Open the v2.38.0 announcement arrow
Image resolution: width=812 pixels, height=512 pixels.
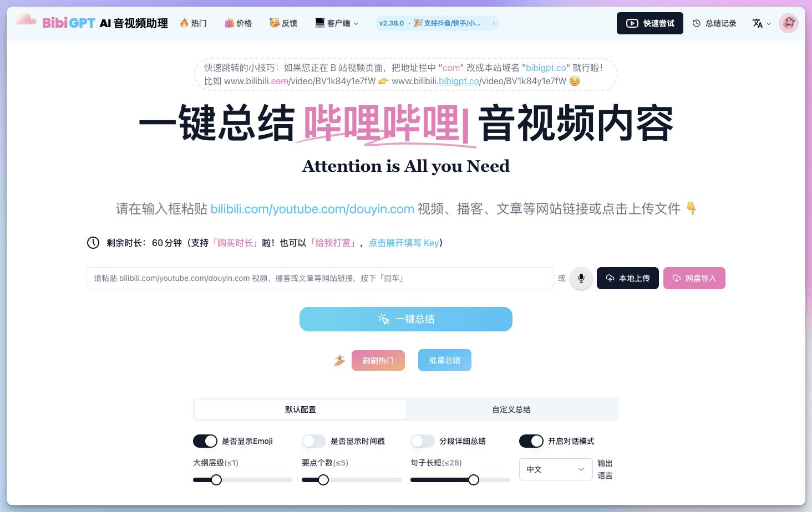tap(494, 23)
